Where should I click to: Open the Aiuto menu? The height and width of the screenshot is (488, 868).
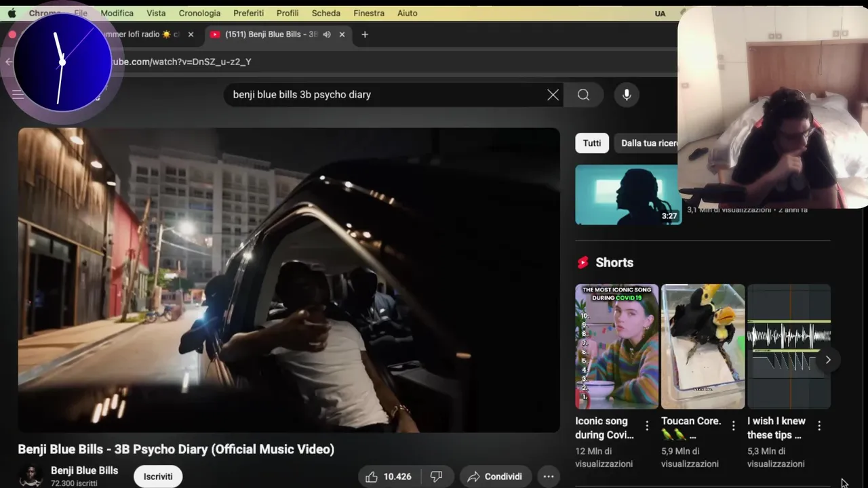(x=408, y=13)
